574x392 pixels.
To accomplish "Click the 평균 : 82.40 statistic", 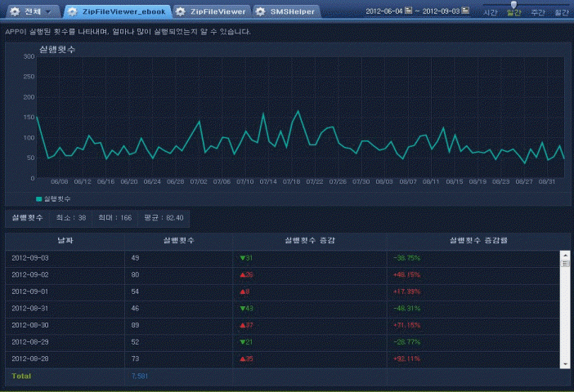I will [x=164, y=218].
